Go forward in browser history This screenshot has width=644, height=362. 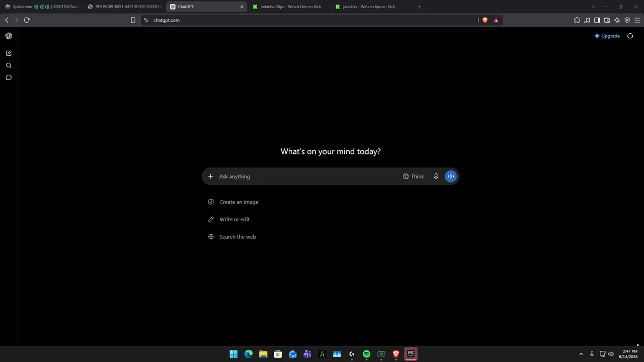click(x=17, y=20)
